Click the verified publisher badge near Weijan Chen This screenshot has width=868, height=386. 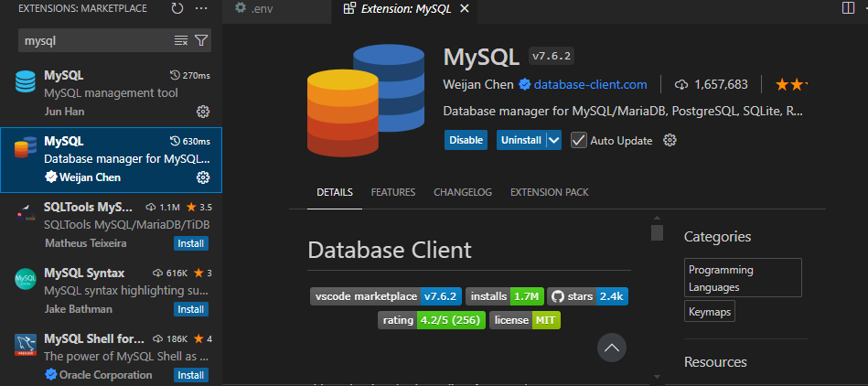point(524,85)
